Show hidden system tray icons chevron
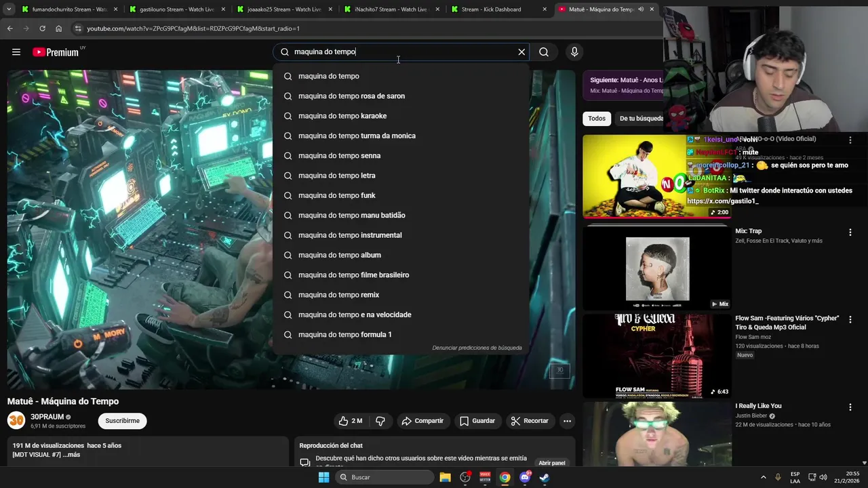This screenshot has width=868, height=488. pos(763,477)
